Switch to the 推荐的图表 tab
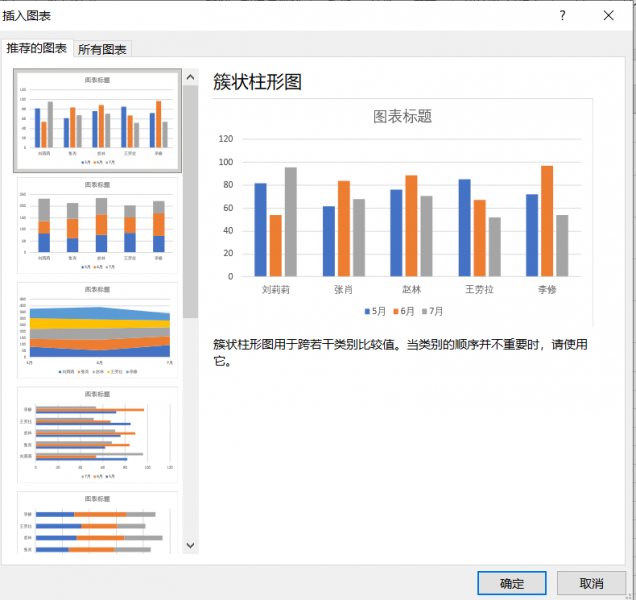The image size is (636, 600). (x=37, y=48)
